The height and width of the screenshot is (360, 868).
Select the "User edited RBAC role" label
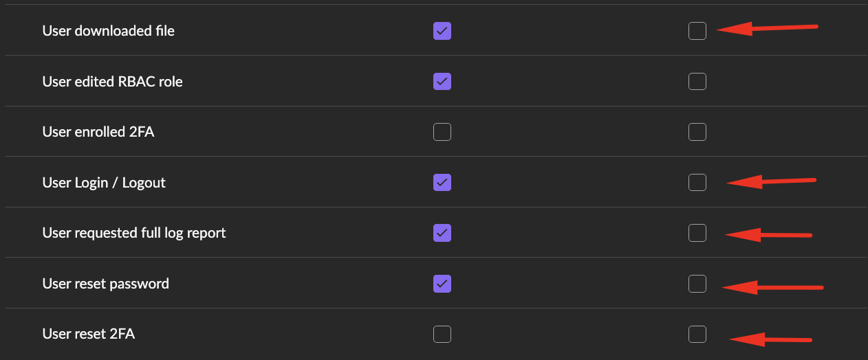point(113,82)
